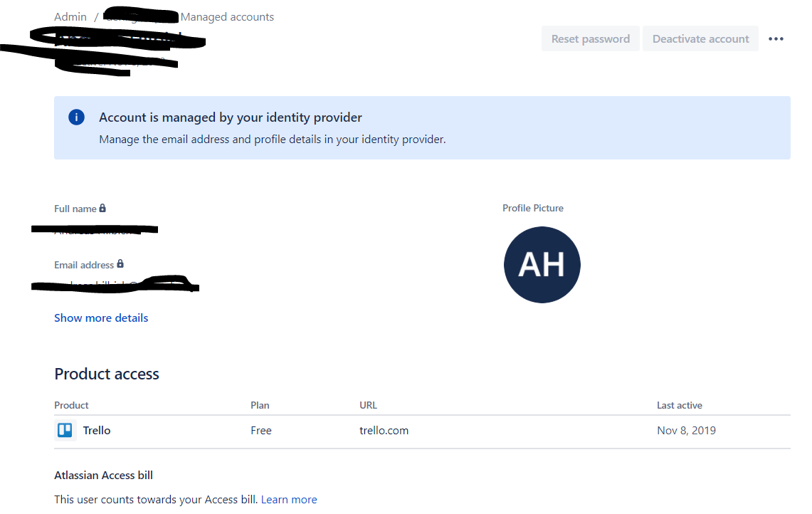This screenshot has width=812, height=514.
Task: Click the trello.com URL entry
Action: tap(384, 430)
